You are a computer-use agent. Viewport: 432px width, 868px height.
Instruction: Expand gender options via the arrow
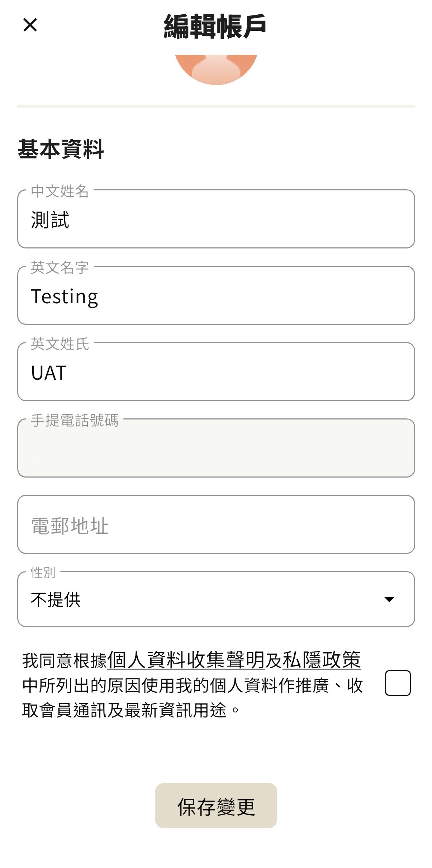pos(389,599)
